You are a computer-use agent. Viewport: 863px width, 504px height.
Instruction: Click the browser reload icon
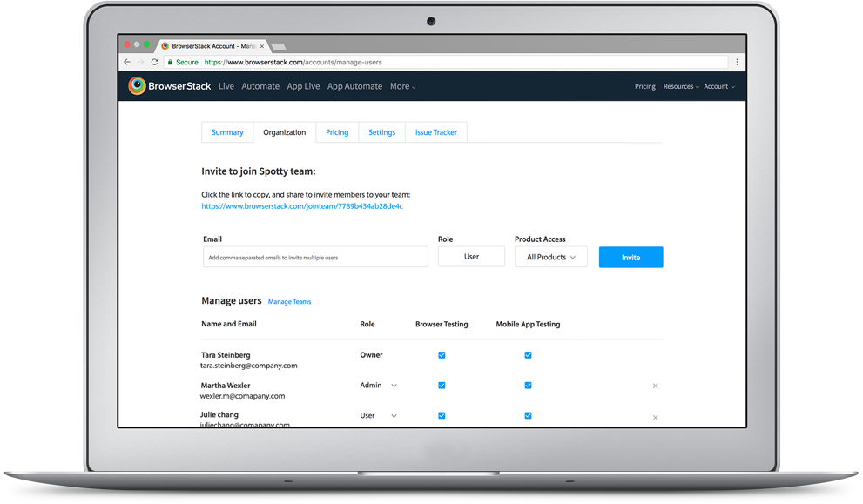tap(154, 63)
